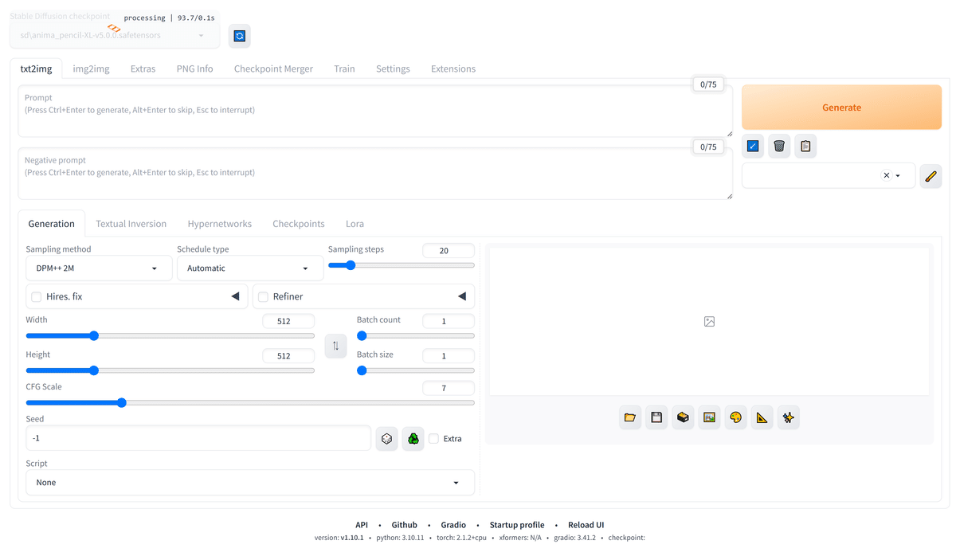The image size is (956, 560).
Task: Open the Script selection dropdown
Action: point(249,482)
